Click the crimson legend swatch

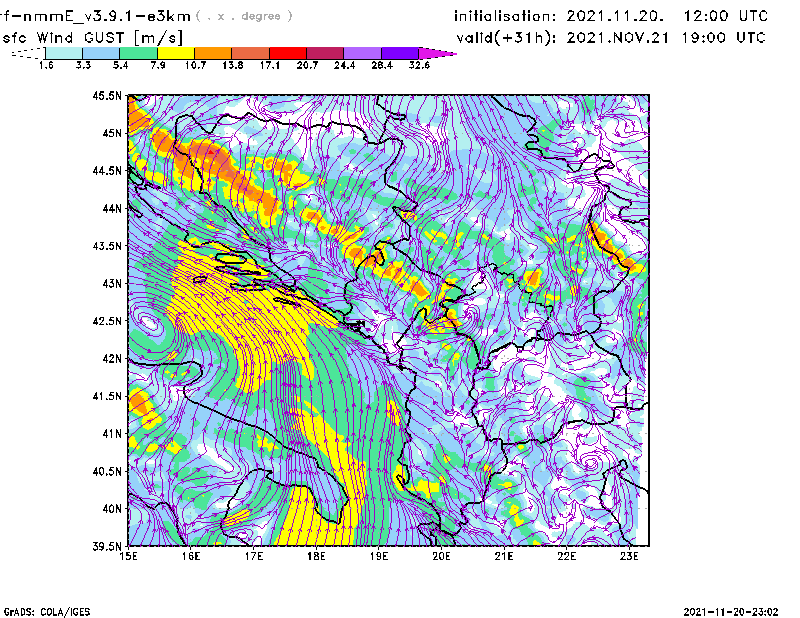click(x=325, y=53)
